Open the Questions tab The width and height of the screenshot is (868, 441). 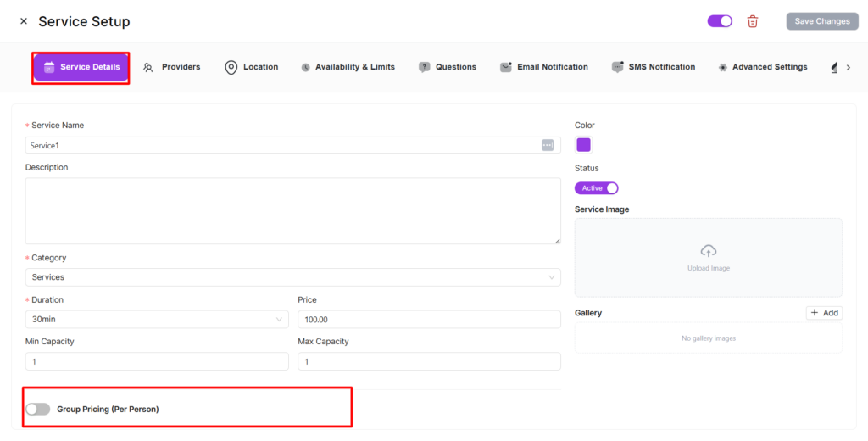click(448, 67)
